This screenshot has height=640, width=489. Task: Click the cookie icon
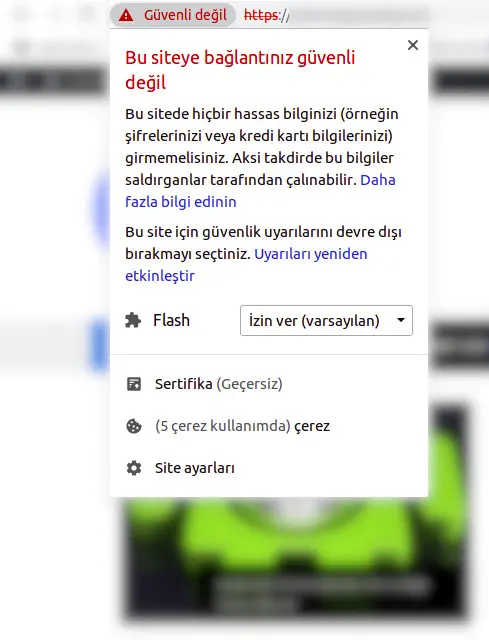(134, 426)
